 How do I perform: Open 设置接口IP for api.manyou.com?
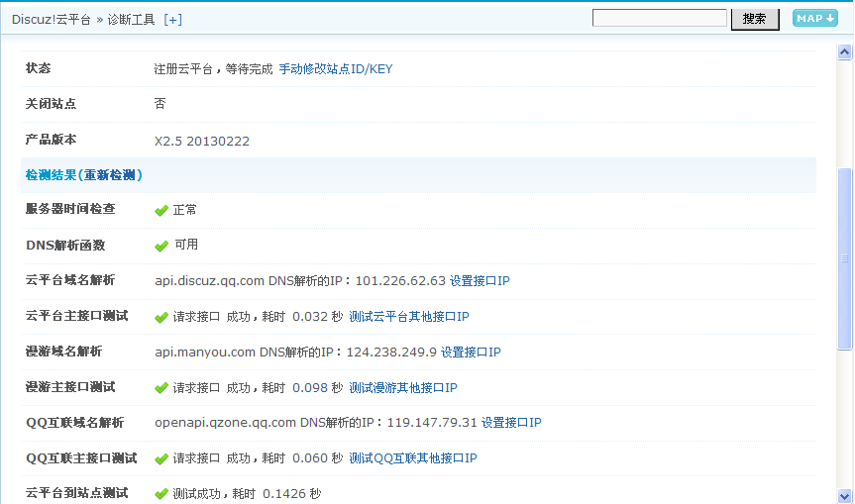point(471,352)
